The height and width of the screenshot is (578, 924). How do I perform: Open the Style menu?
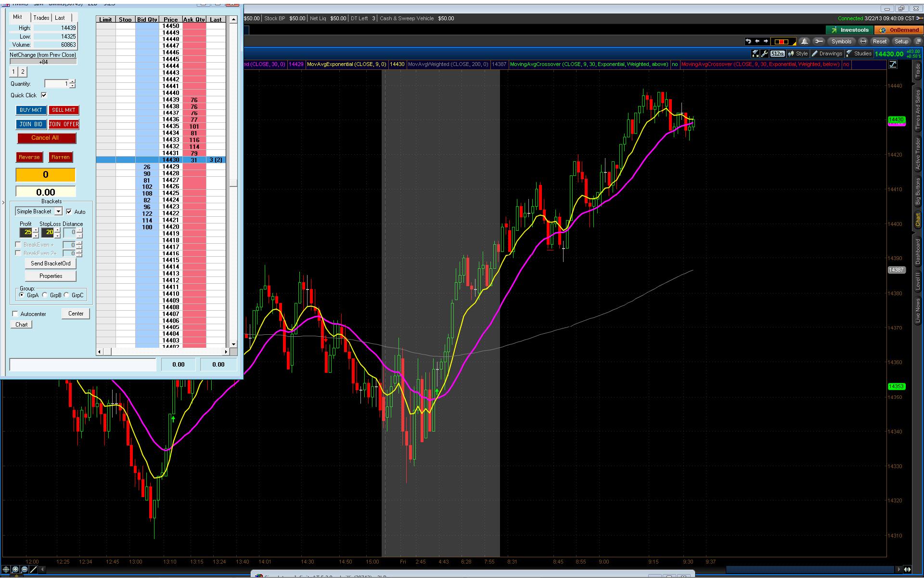[x=798, y=54]
